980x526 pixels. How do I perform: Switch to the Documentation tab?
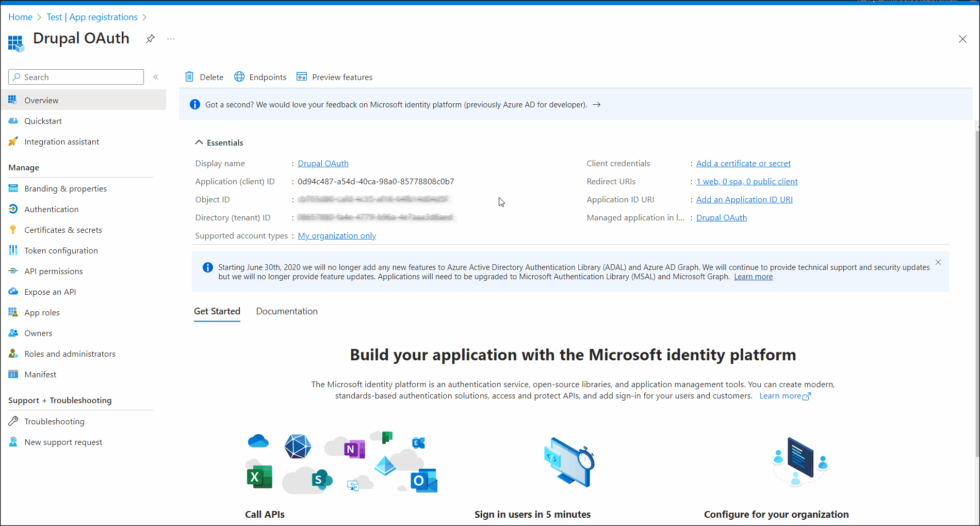[287, 311]
